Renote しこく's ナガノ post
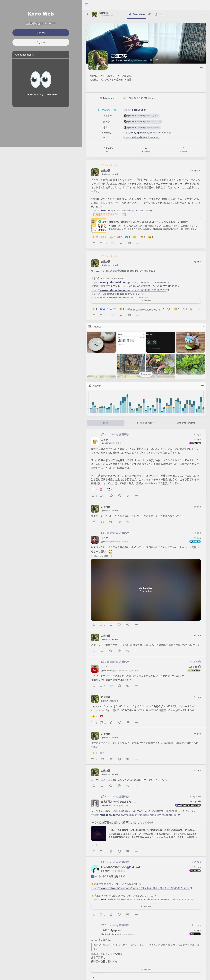Image resolution: width=210 pixels, height=980 pixels. (x=102, y=686)
